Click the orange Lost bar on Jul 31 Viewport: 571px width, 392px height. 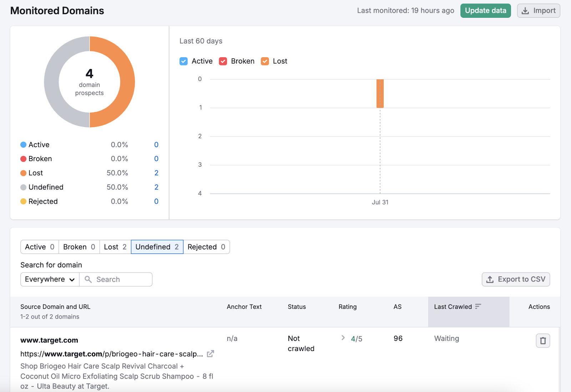(x=380, y=94)
